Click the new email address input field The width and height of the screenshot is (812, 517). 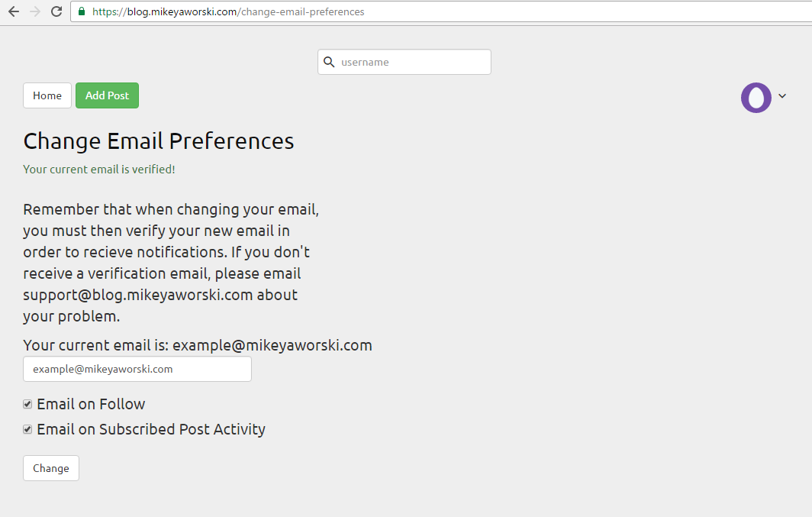[x=137, y=369]
